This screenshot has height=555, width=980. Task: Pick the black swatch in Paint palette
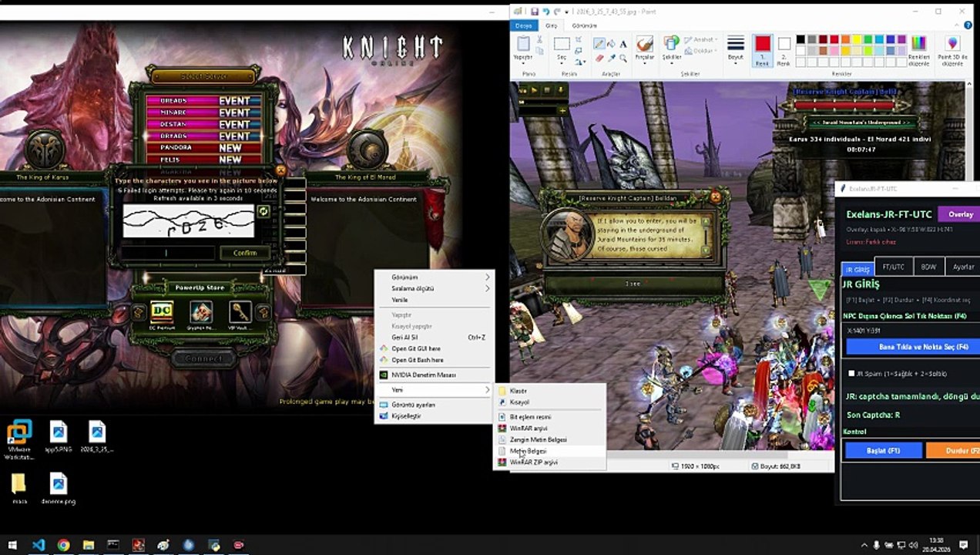pyautogui.click(x=800, y=39)
